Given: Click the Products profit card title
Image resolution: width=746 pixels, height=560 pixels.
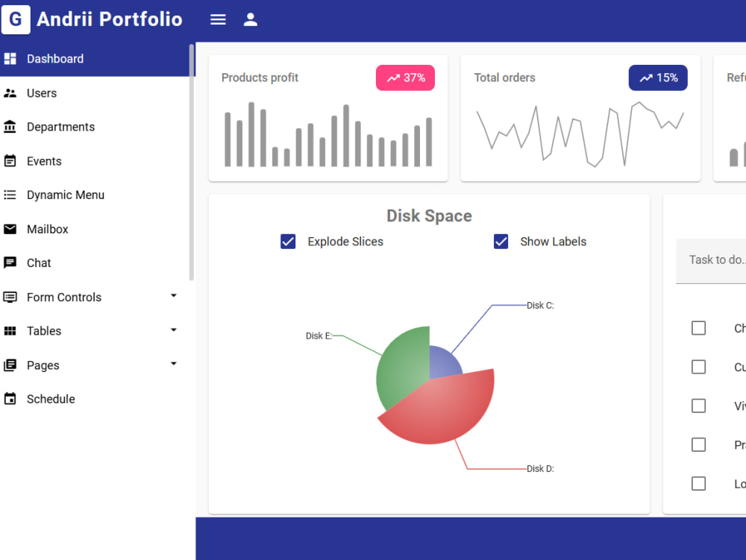Looking at the screenshot, I should pos(260,78).
